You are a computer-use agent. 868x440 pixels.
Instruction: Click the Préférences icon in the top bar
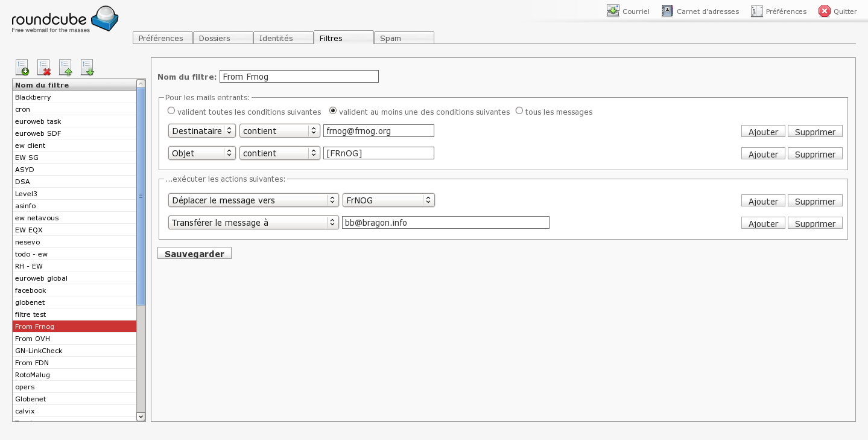(756, 11)
